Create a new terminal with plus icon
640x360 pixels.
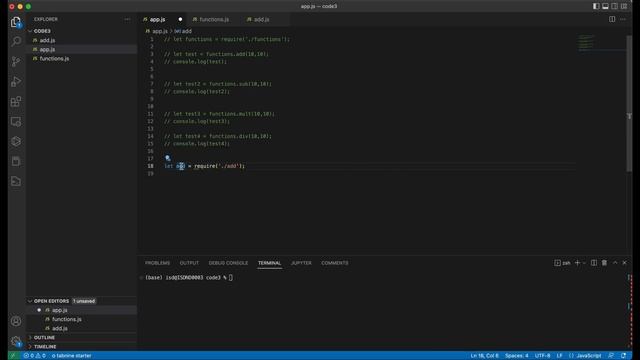pyautogui.click(x=577, y=263)
